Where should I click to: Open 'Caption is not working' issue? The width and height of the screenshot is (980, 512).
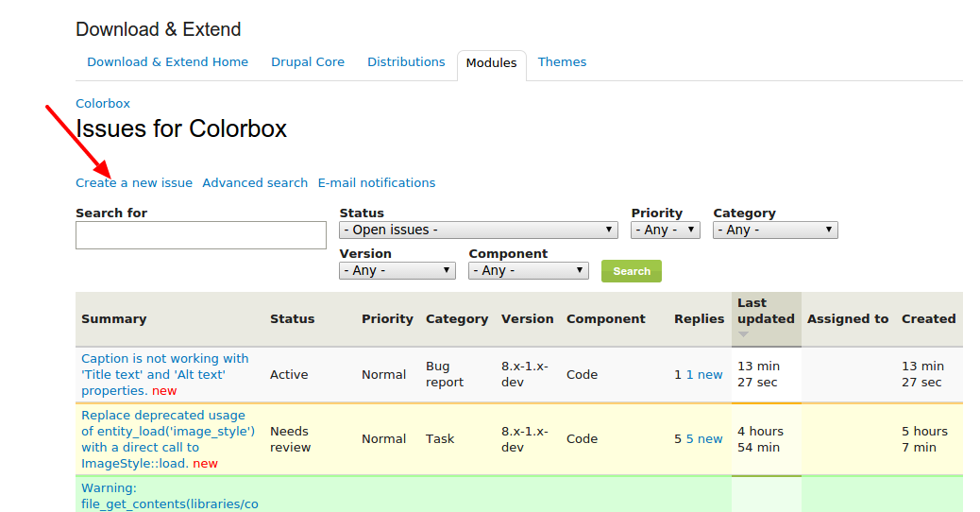coord(165,374)
